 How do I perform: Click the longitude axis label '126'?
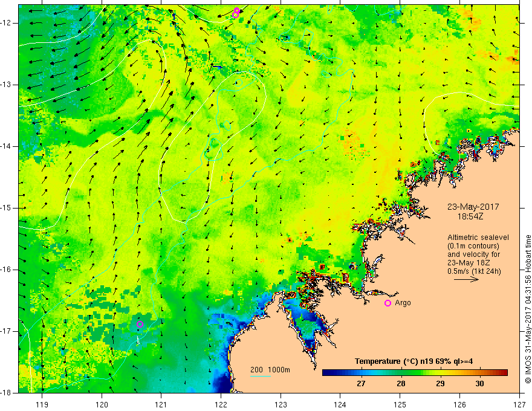click(459, 404)
